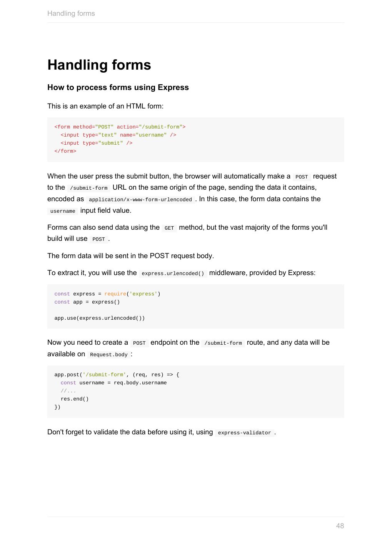Screen dimensions: 392x554
Task: Click the input type="text" username code line
Action: 118,135
